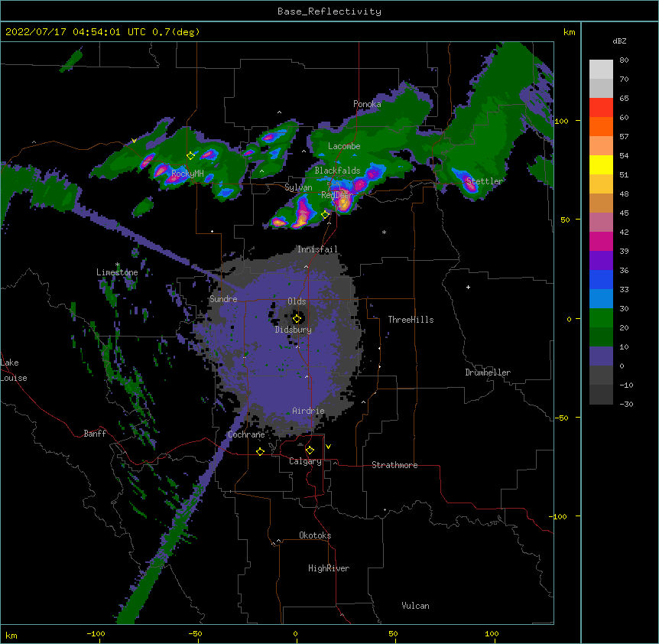
Task: Click the -30 value on the dBZ scale
Action: pyautogui.click(x=626, y=404)
